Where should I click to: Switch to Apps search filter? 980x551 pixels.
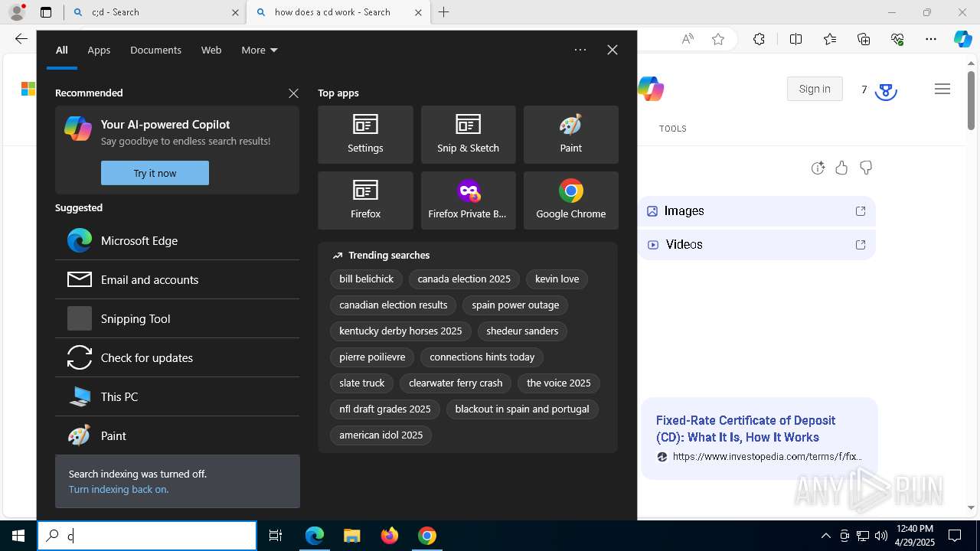click(x=99, y=50)
